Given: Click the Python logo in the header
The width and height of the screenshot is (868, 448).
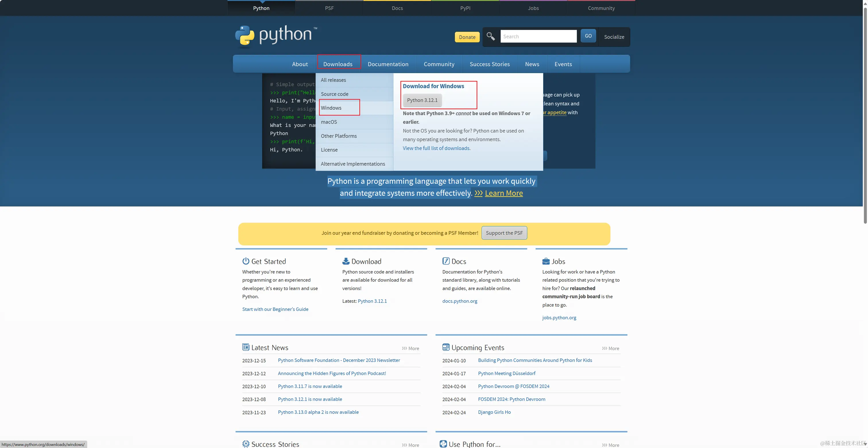Looking at the screenshot, I should tap(276, 35).
